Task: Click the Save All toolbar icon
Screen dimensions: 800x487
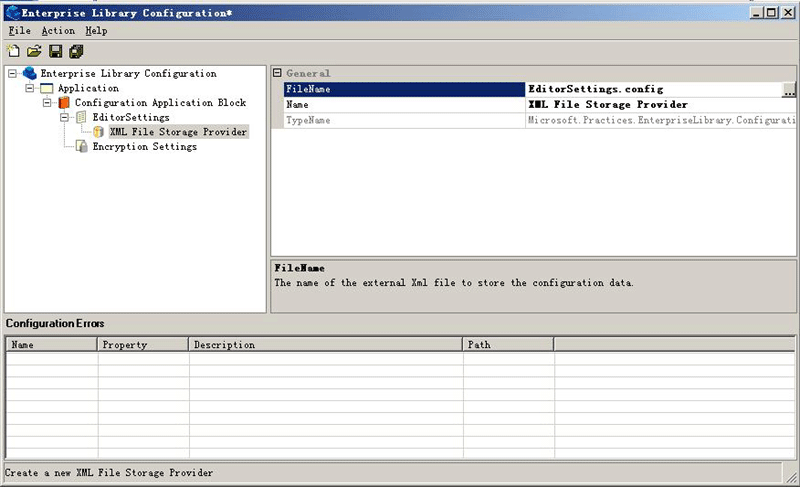Action: (x=76, y=51)
